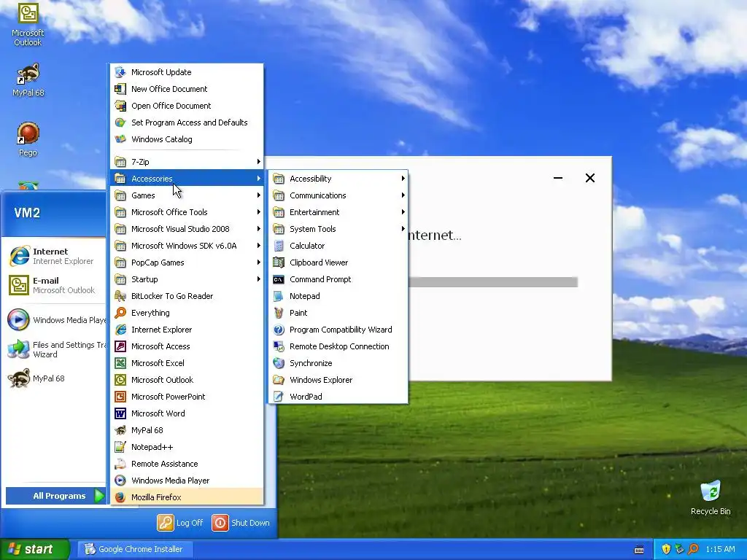747x560 pixels.
Task: Launch BitLocker To Go Reader icon
Action: click(x=120, y=296)
